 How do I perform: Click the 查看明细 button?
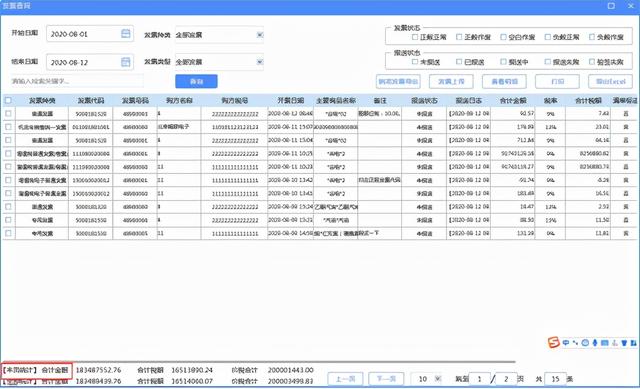pyautogui.click(x=504, y=81)
